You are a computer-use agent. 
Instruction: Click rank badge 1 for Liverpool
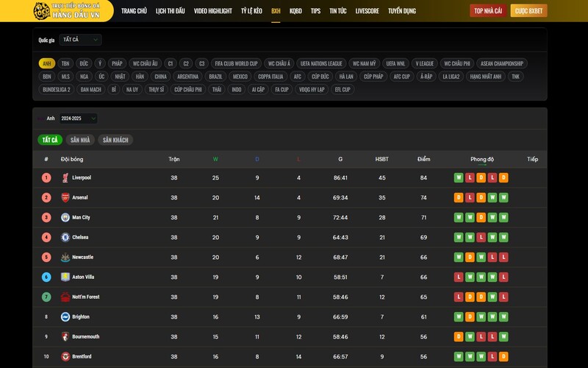pos(46,177)
